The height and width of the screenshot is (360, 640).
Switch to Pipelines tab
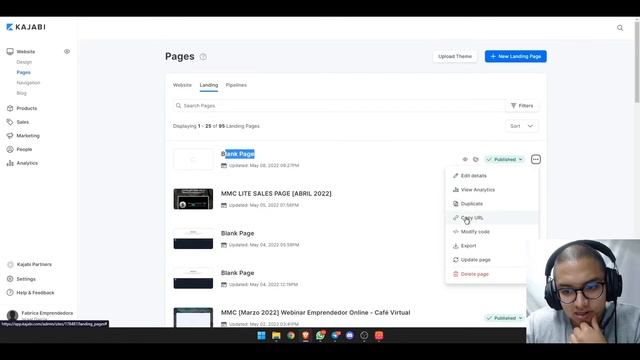tap(236, 85)
